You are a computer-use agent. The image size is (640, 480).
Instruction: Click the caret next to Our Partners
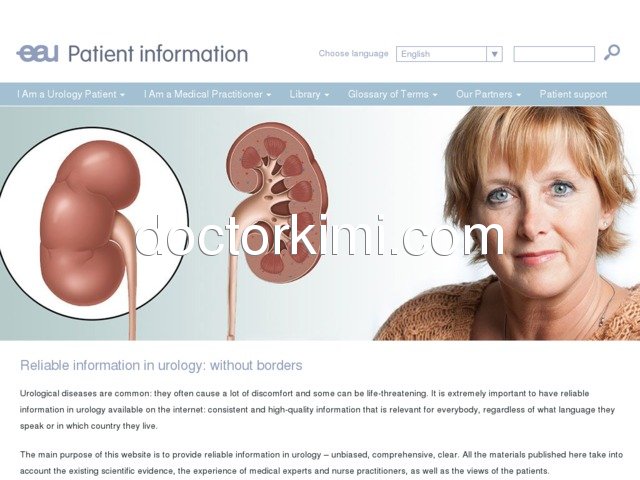click(518, 95)
